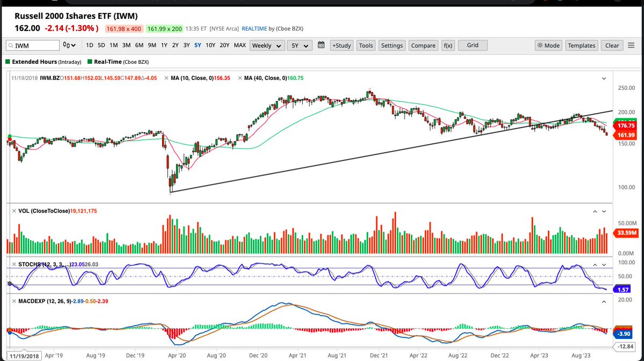Move the VOL panel up
The height and width of the screenshot is (361, 644).
pos(595,211)
